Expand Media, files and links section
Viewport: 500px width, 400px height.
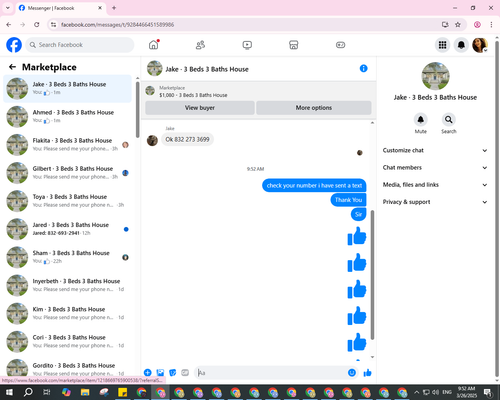pyautogui.click(x=435, y=185)
